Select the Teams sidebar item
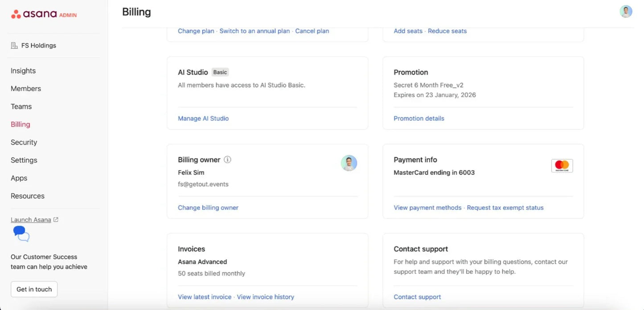 point(21,106)
